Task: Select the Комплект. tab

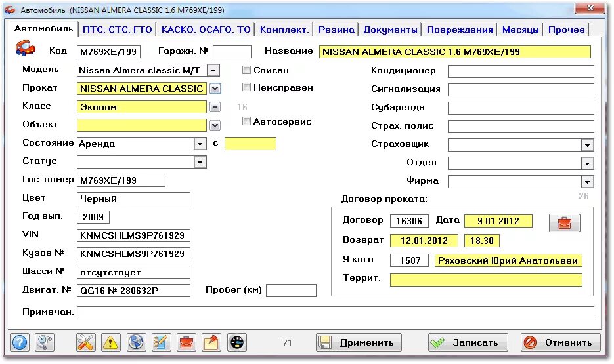Action: coord(284,30)
